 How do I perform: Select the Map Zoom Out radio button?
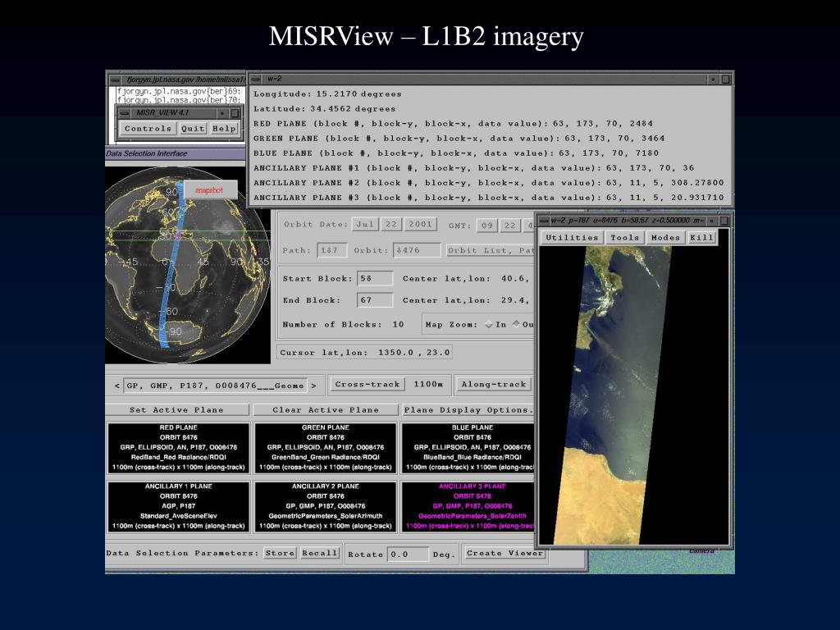pyautogui.click(x=517, y=323)
